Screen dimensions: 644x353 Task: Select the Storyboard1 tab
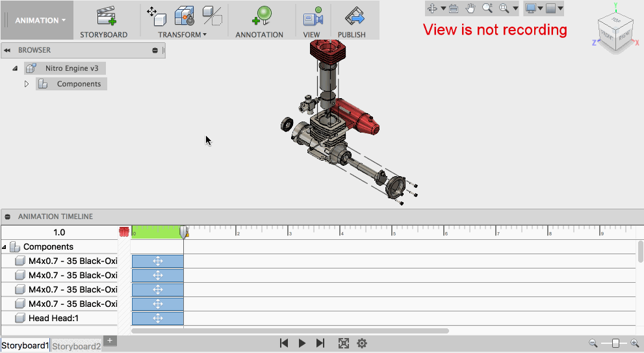[x=25, y=346]
